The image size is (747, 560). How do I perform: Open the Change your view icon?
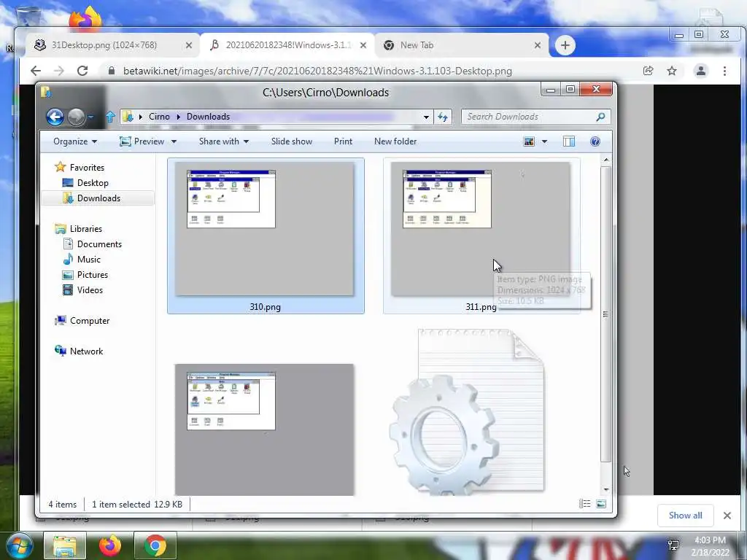click(x=529, y=141)
